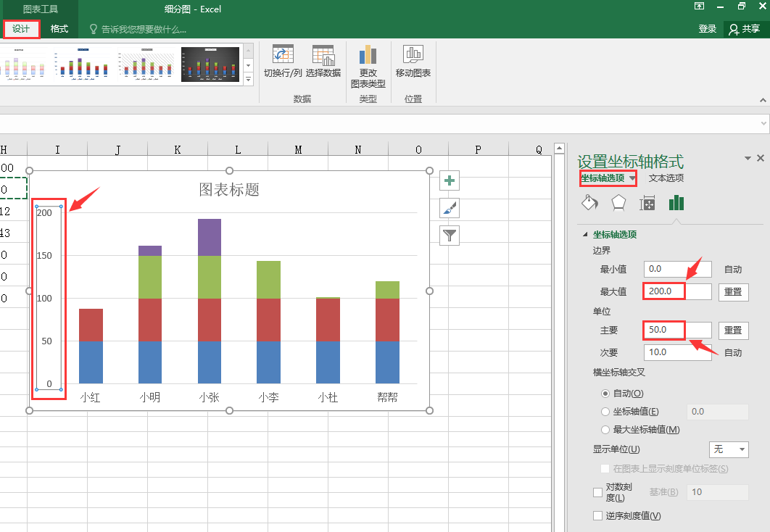Open the Axis Options (坐标轴选项) dropdown arrow
This screenshot has width=770, height=532.
(632, 178)
